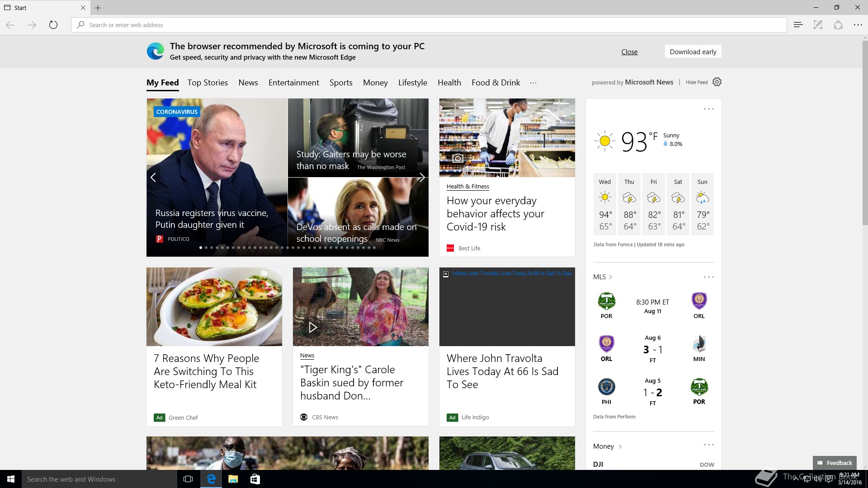Click camera gallery icon on grocery photo

[x=458, y=158]
